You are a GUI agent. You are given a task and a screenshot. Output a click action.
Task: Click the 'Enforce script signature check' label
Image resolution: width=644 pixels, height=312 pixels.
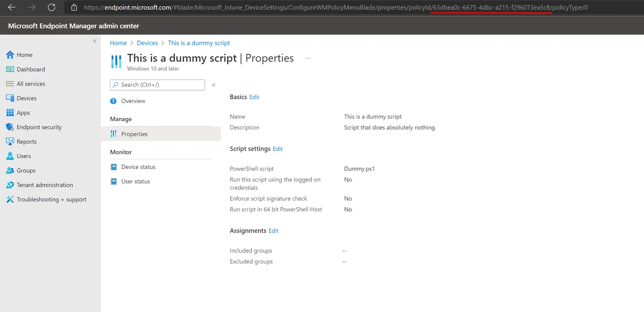coord(268,199)
